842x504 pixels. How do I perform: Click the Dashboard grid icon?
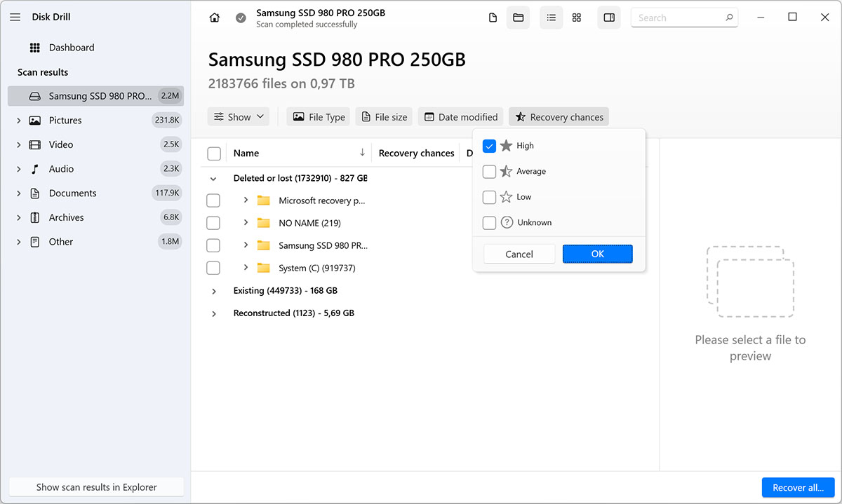click(x=35, y=48)
